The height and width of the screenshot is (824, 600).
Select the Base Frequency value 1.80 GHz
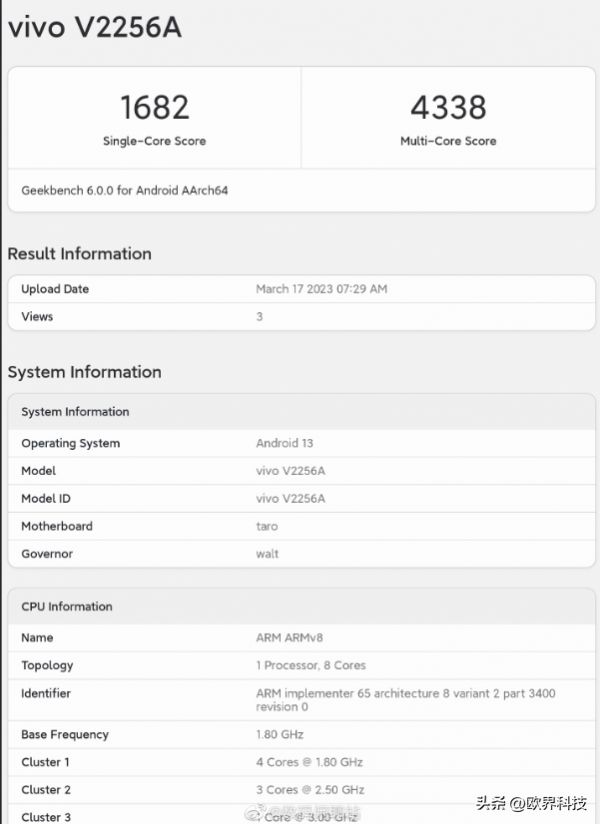[280, 735]
